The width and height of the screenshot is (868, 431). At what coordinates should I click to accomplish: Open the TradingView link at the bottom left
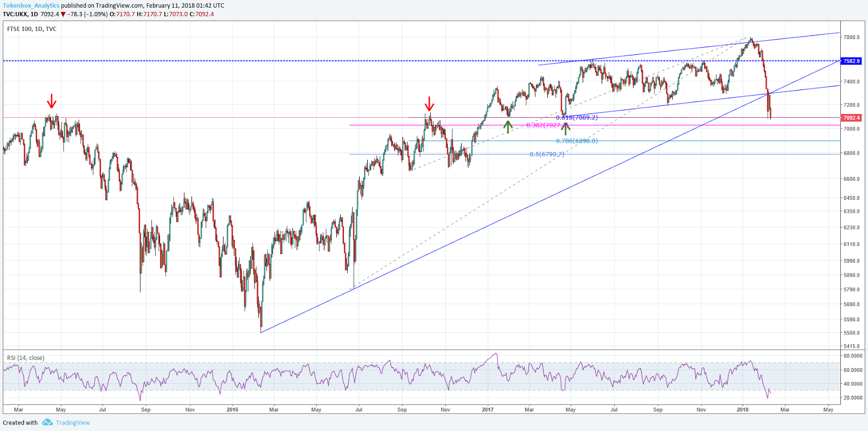(x=73, y=423)
